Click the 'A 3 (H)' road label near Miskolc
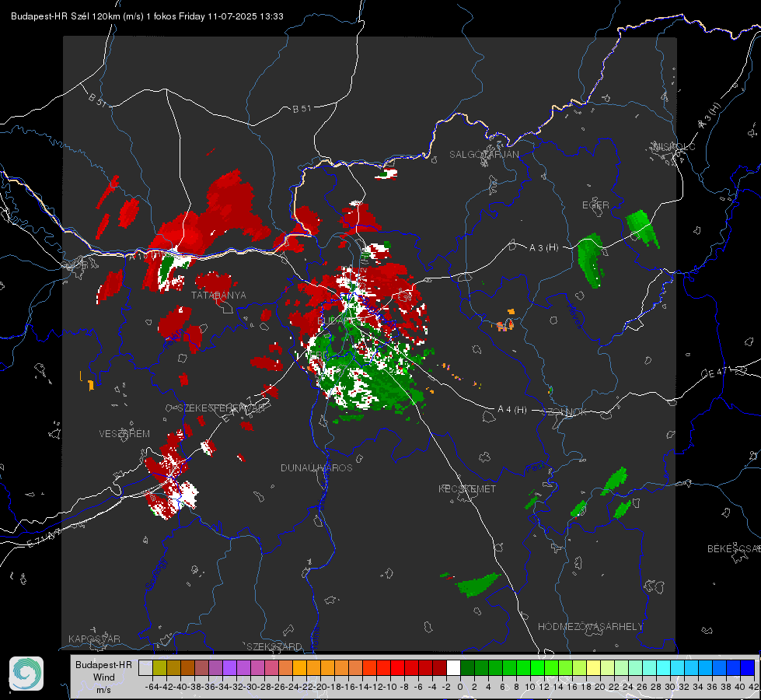The width and height of the screenshot is (761, 700). point(709,117)
